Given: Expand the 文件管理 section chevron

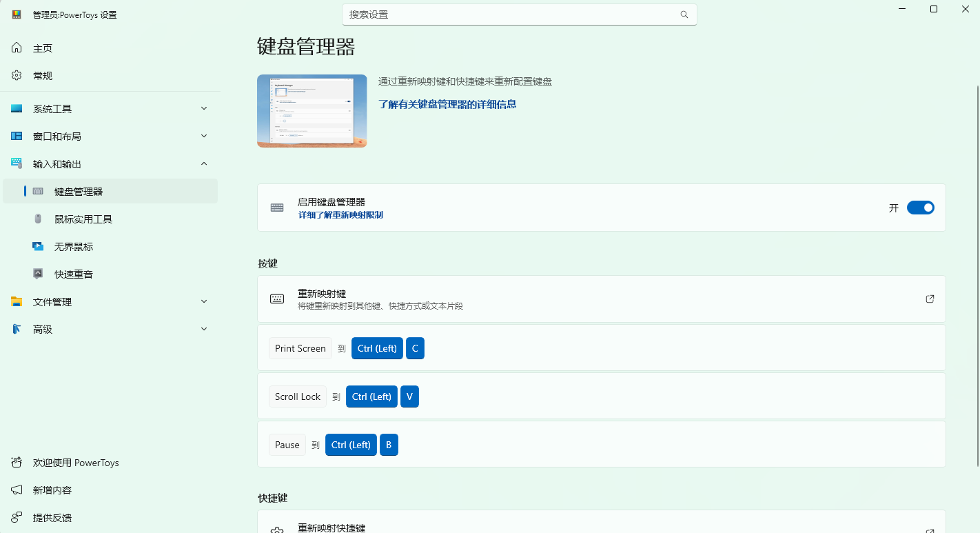Looking at the screenshot, I should pyautogui.click(x=204, y=302).
